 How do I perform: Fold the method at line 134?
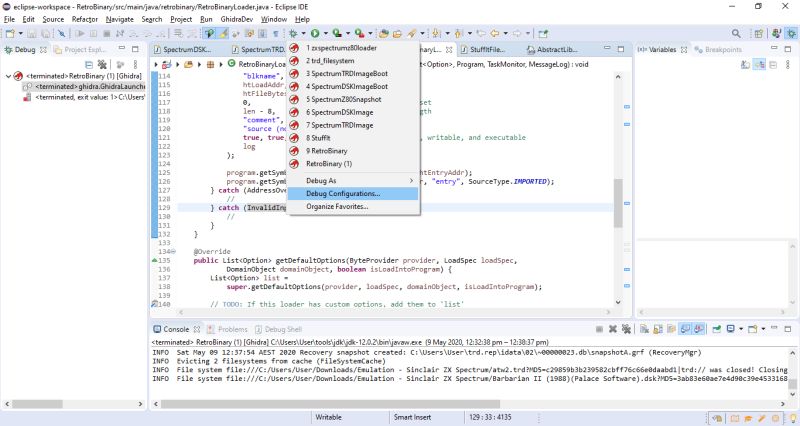[173, 252]
